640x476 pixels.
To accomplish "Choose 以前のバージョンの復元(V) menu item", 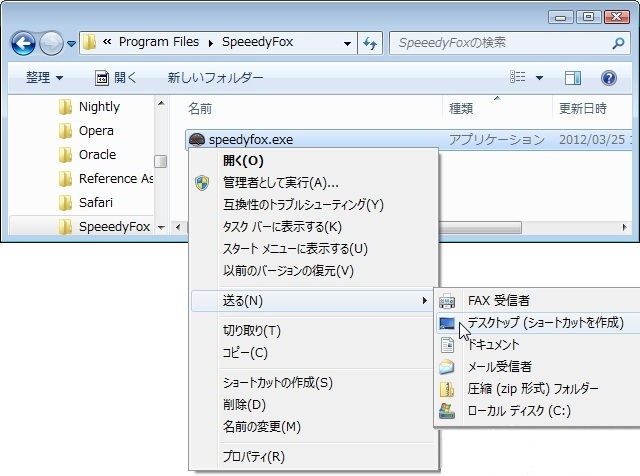I will (313, 271).
